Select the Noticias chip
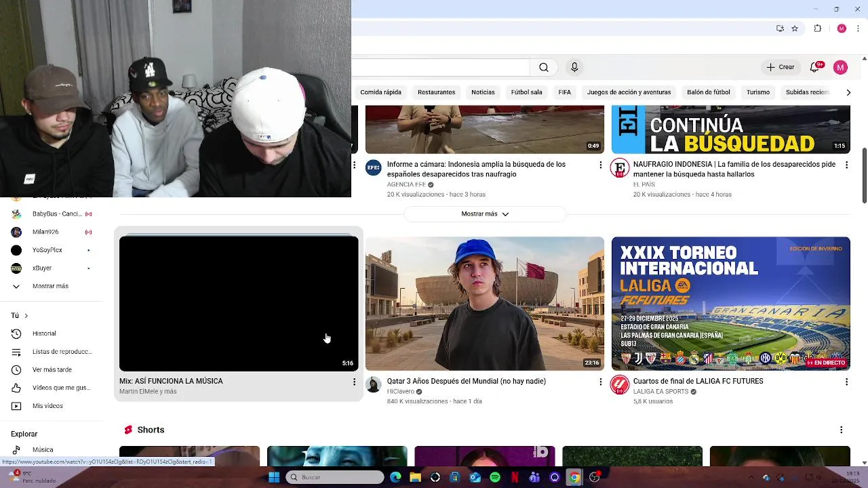 (483, 92)
